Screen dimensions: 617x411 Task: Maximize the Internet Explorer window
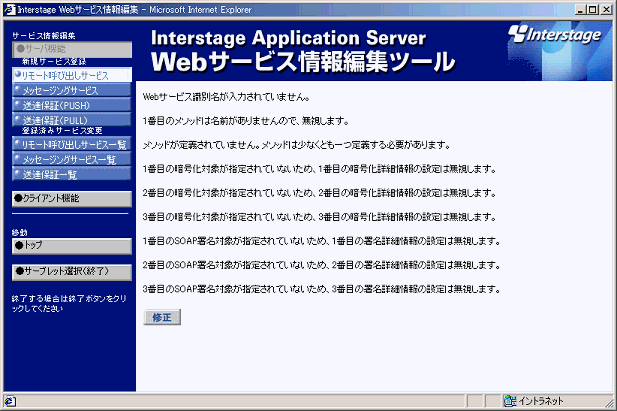click(x=593, y=10)
